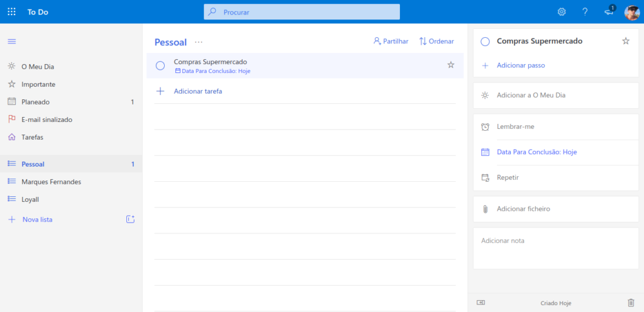Click Adicionar tarefa to add a task
The height and width of the screenshot is (312, 644).
click(198, 91)
